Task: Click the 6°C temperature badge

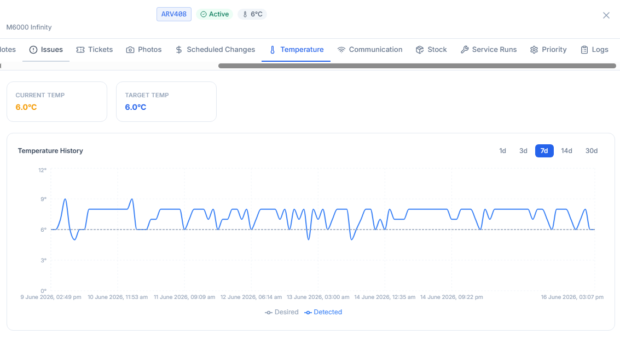Action: point(252,14)
